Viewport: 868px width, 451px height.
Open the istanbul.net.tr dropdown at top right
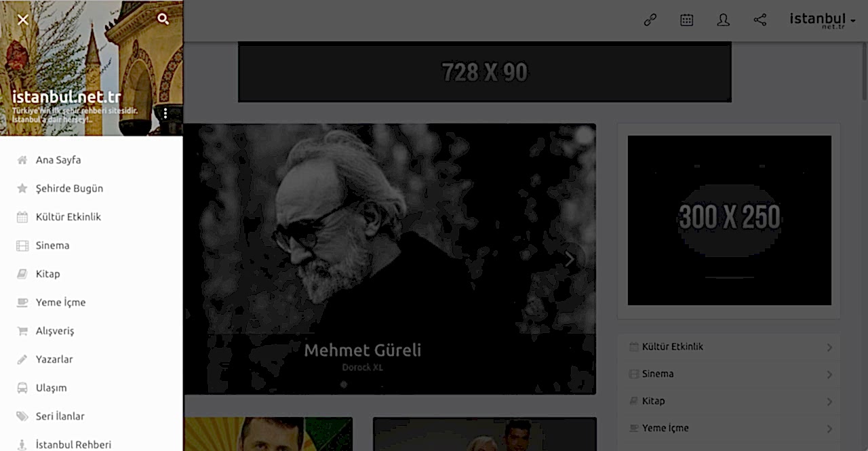823,20
